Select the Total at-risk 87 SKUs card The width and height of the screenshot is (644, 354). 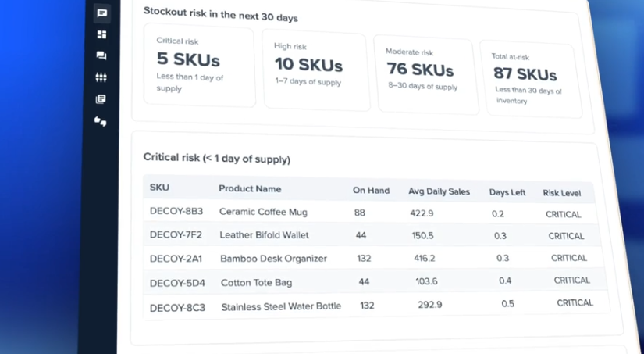(x=531, y=80)
